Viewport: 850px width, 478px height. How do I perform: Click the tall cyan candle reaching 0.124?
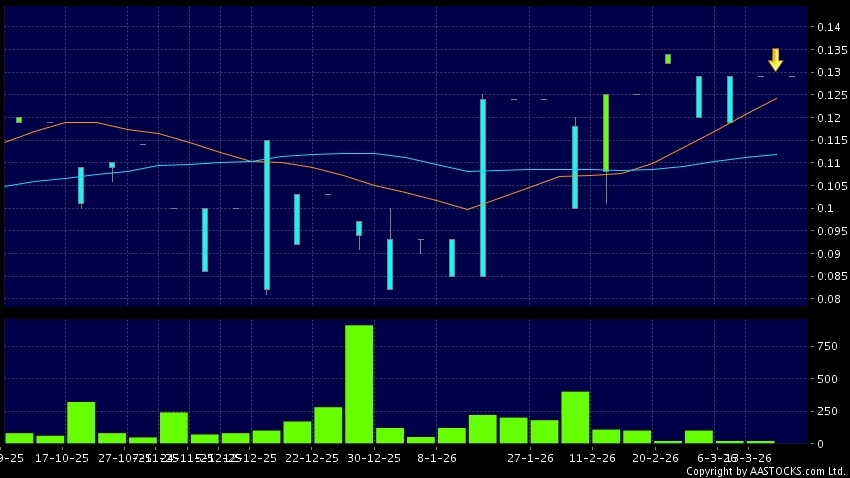pos(483,187)
